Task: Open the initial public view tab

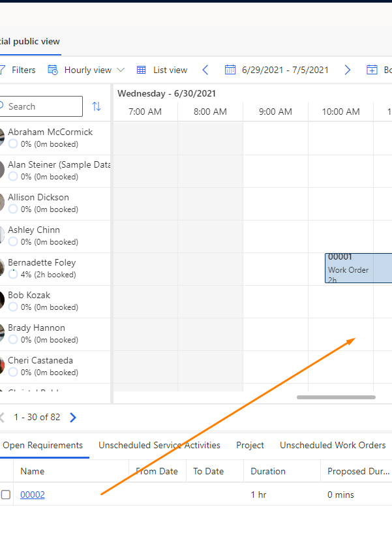Action: coord(30,42)
